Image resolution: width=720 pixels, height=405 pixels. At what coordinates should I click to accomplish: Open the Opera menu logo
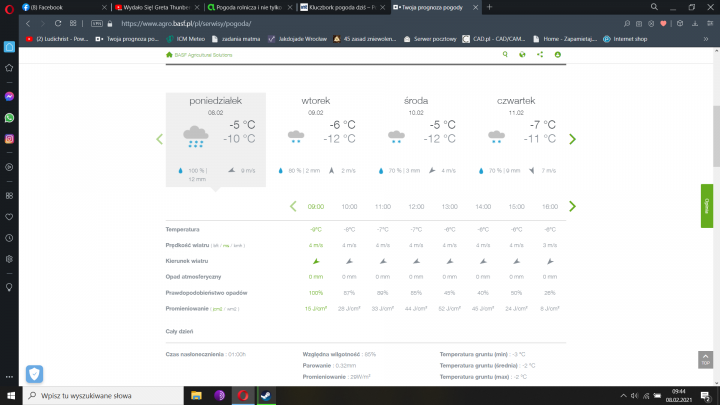click(x=9, y=8)
